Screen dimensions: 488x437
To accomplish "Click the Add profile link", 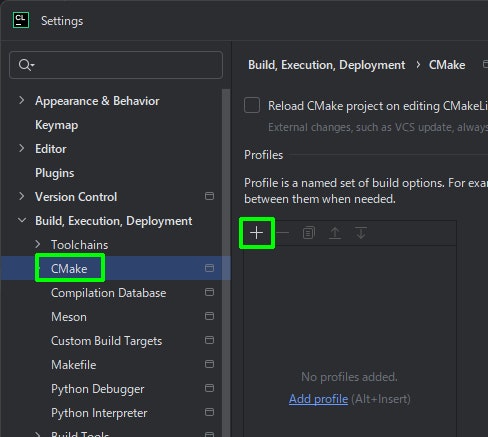I will pos(318,399).
